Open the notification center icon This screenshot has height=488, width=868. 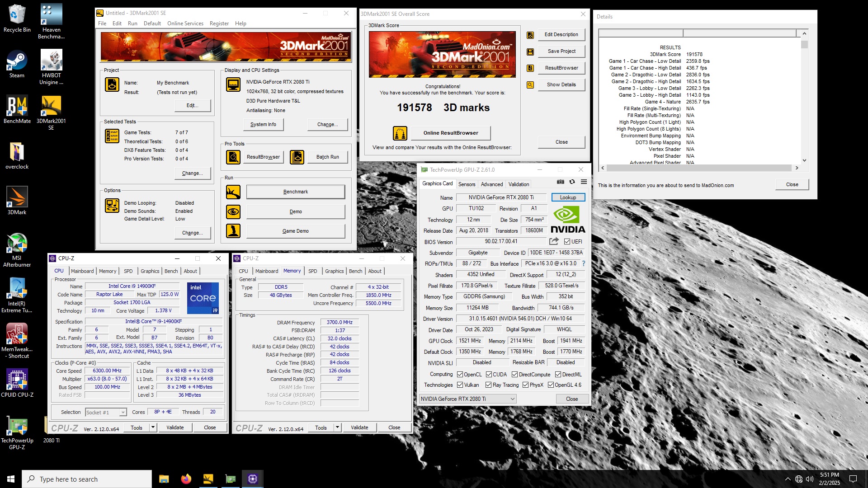(x=853, y=479)
